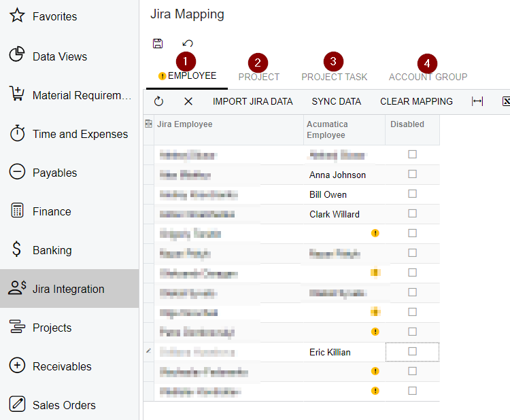Open grid notes/files icon in header corner
Viewport: 510px width, 420px height.
tap(149, 124)
